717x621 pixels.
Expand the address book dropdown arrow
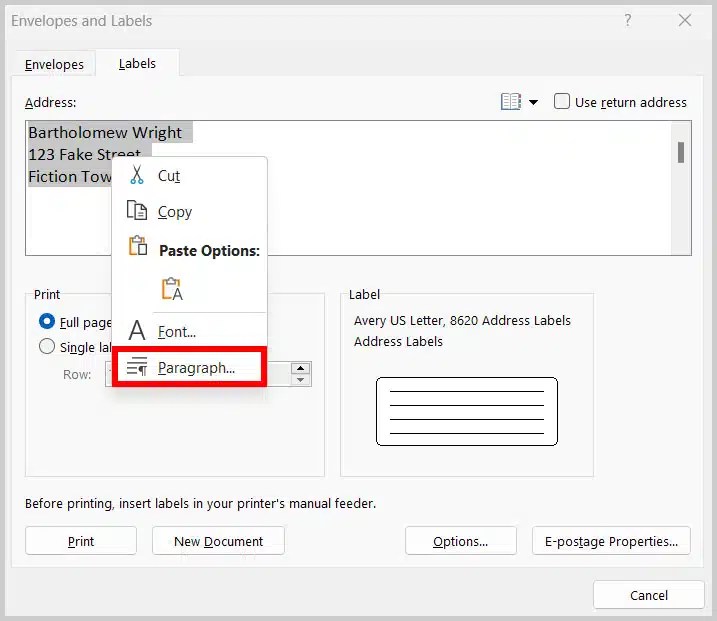534,102
